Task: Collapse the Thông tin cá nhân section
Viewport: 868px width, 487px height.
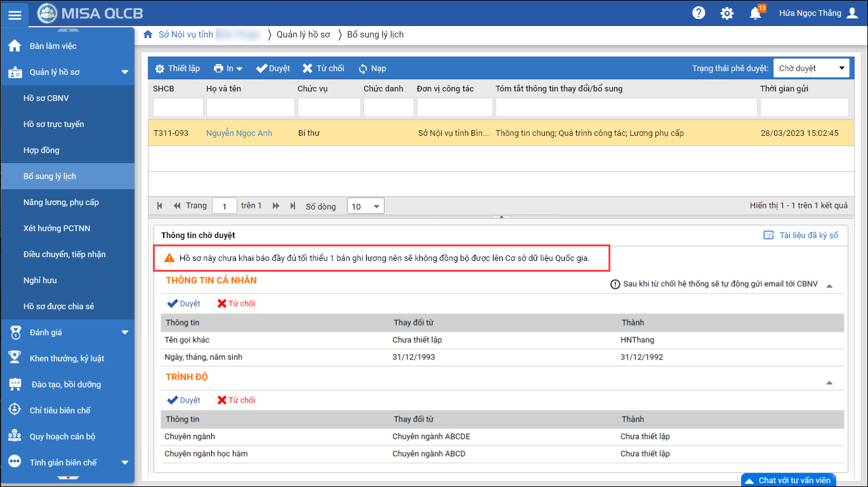Action: point(829,286)
